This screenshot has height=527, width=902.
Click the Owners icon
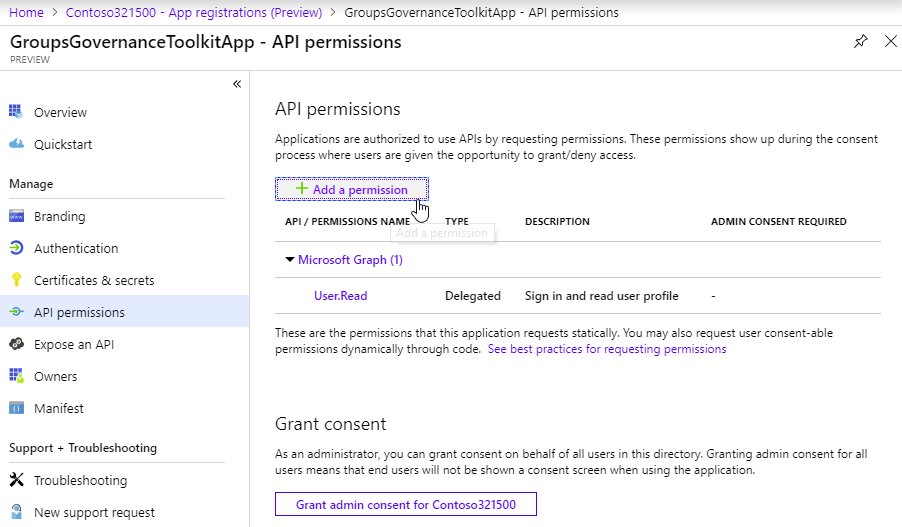[16, 376]
